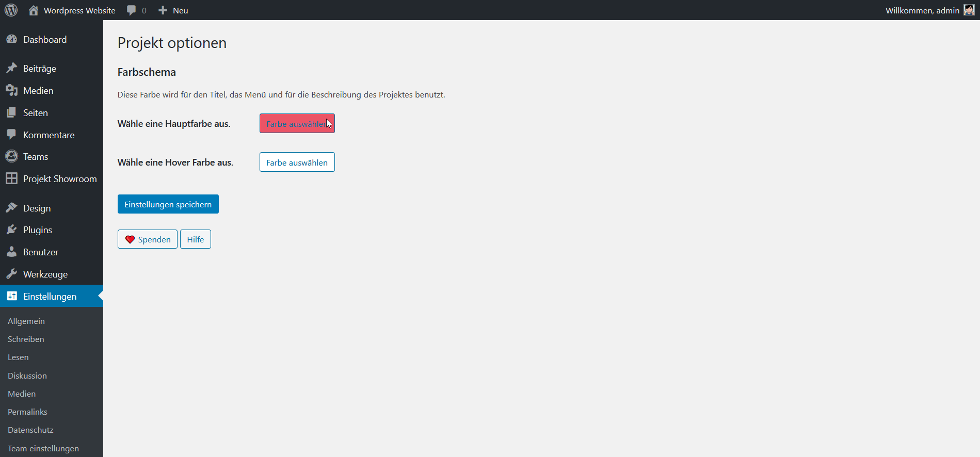This screenshot has height=457, width=980.
Task: Click the Design brush icon
Action: click(x=11, y=208)
